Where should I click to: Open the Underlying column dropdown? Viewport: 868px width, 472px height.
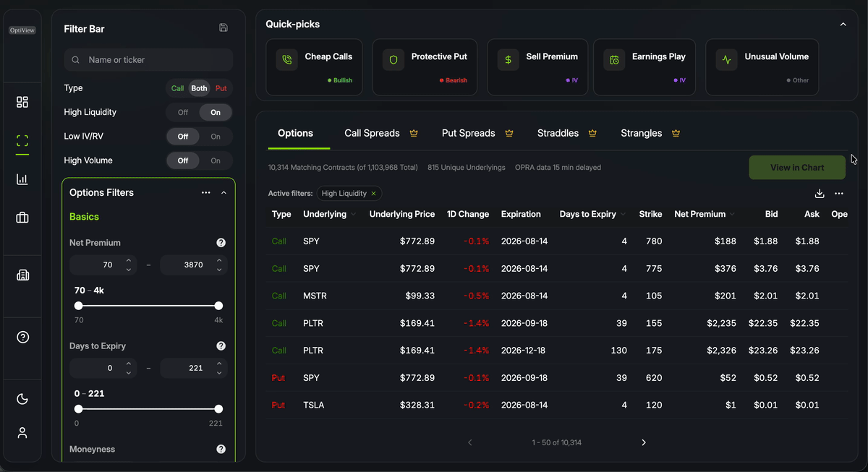(x=354, y=215)
